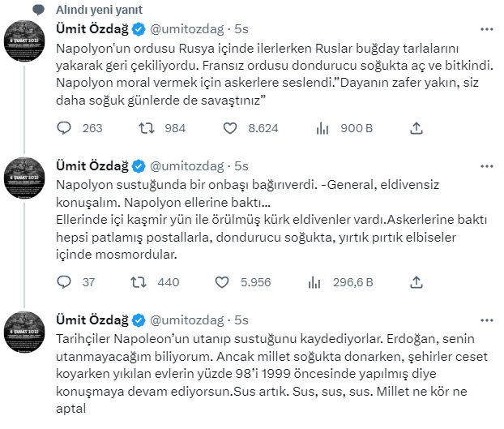Reply to the tweet with 37 replies
This screenshot has height=429, width=504.
(66, 282)
